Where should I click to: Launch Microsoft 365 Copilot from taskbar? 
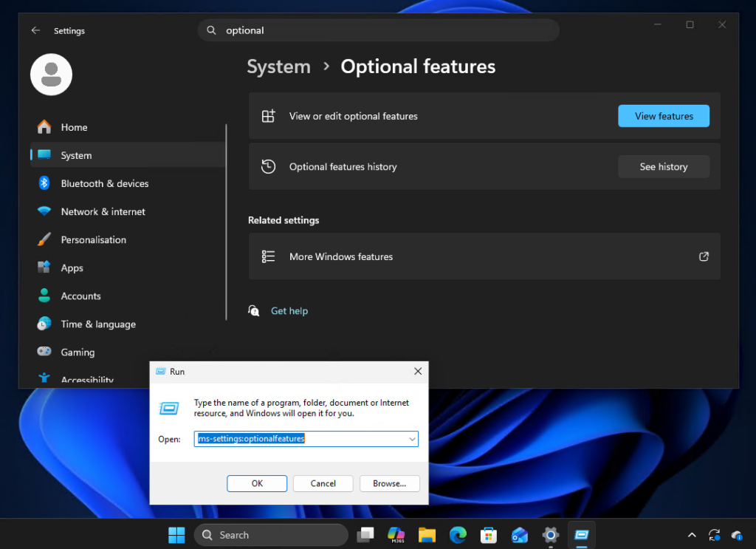tap(396, 534)
